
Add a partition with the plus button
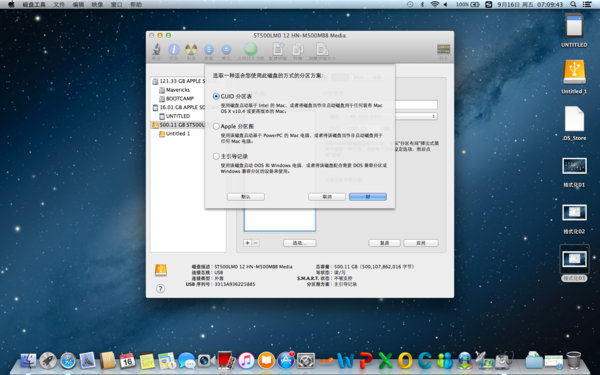pos(248,243)
